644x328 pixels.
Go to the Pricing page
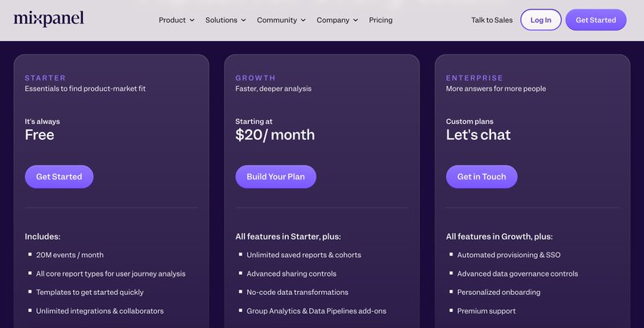click(381, 20)
